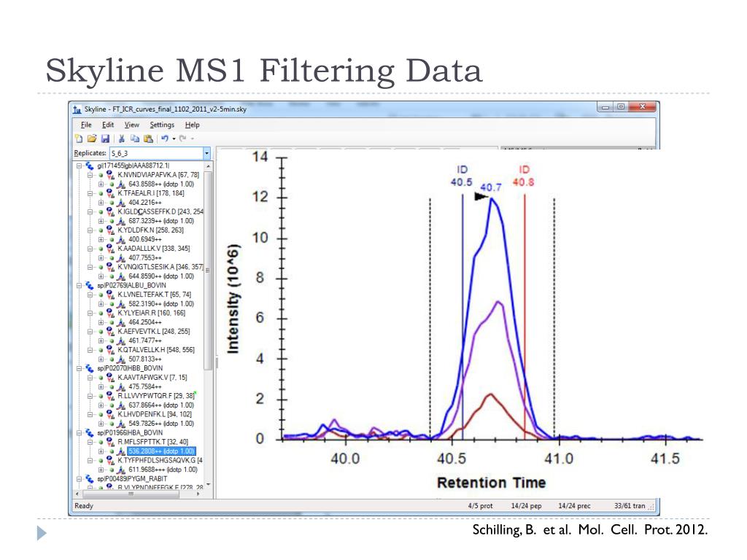Collapse the K.QTALVELLK.H peptide node

[90, 350]
